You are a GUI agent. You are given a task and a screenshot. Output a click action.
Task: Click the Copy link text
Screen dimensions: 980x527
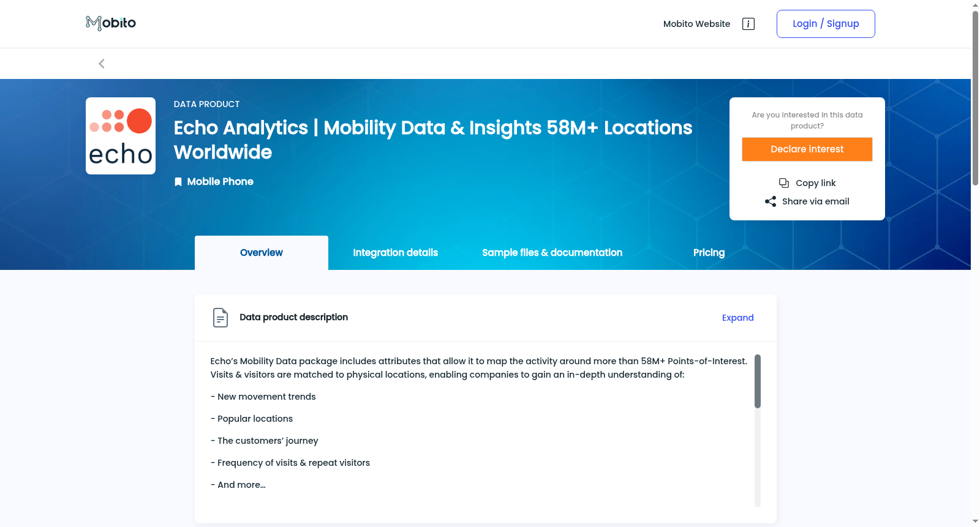[x=816, y=183]
